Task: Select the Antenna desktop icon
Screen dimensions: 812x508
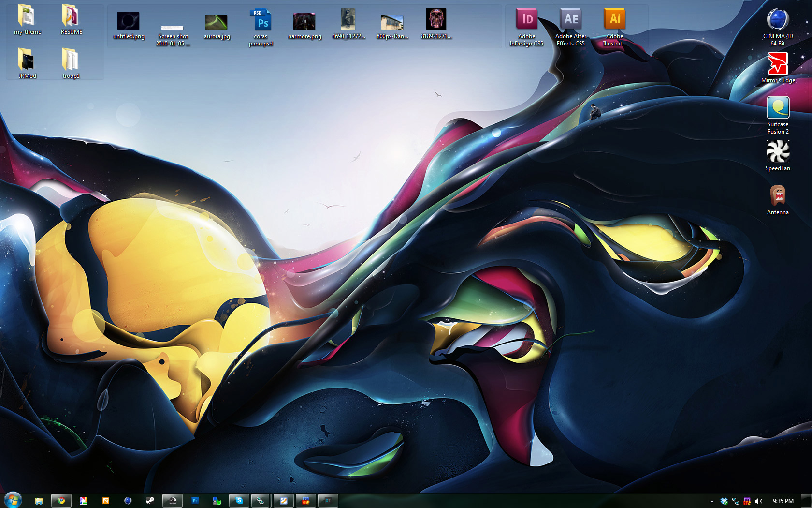Action: pos(778,196)
